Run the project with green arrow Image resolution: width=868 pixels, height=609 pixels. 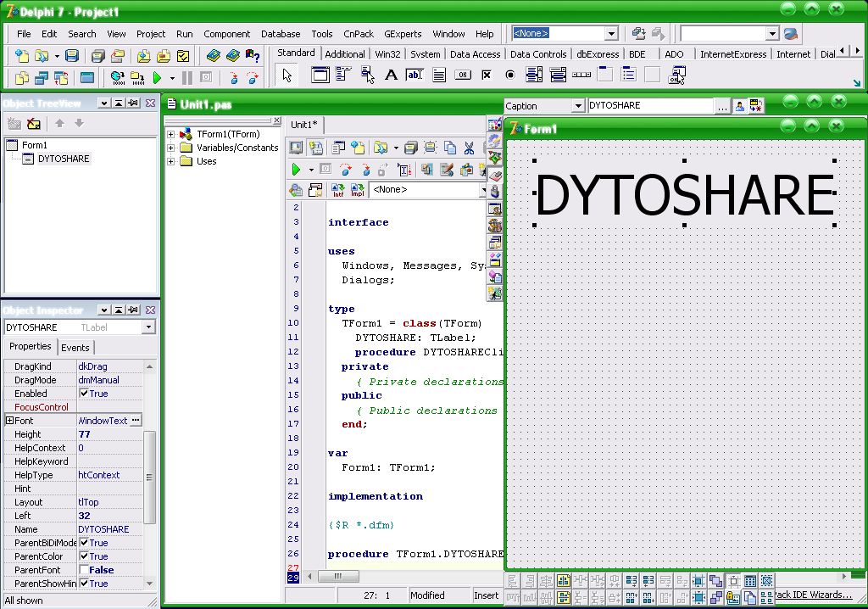157,78
